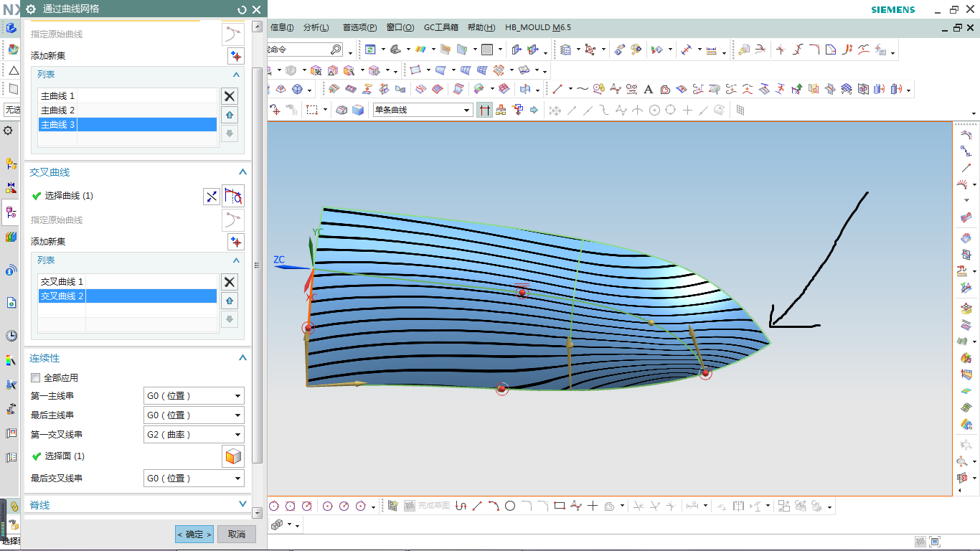Click the search magnifier in the command finder
The image size is (980, 551).
pyautogui.click(x=336, y=50)
